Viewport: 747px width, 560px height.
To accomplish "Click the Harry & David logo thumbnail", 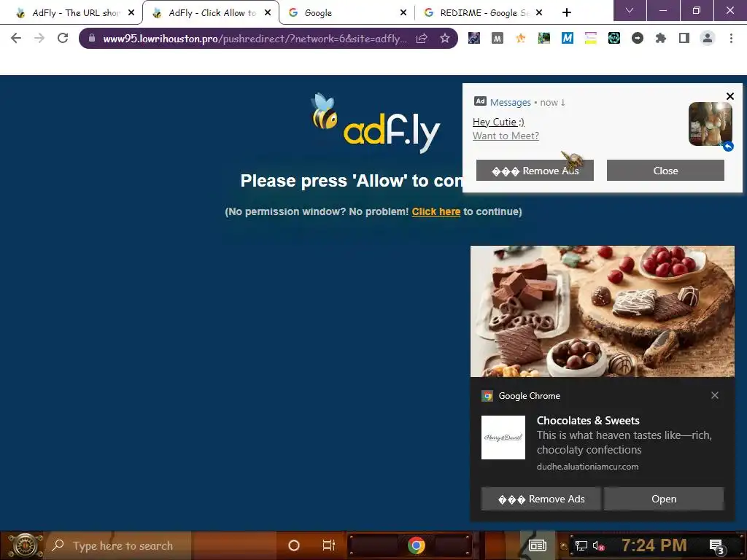I will 503,437.
